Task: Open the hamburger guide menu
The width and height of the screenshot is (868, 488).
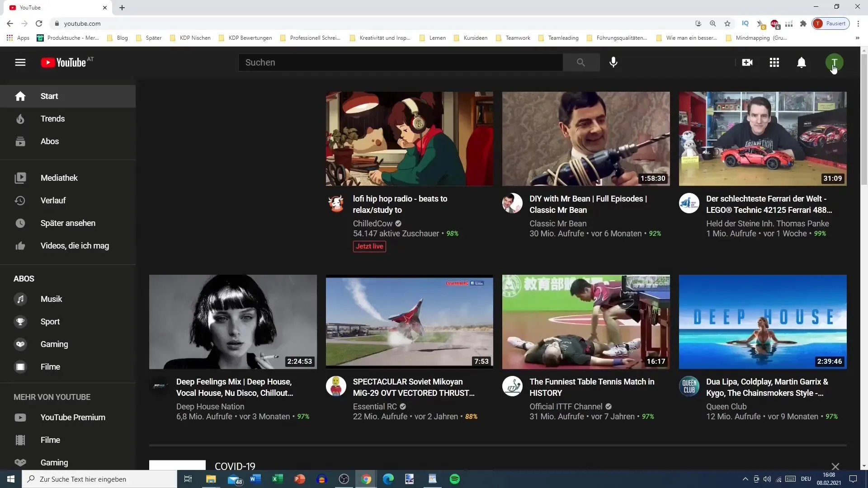Action: pyautogui.click(x=20, y=62)
